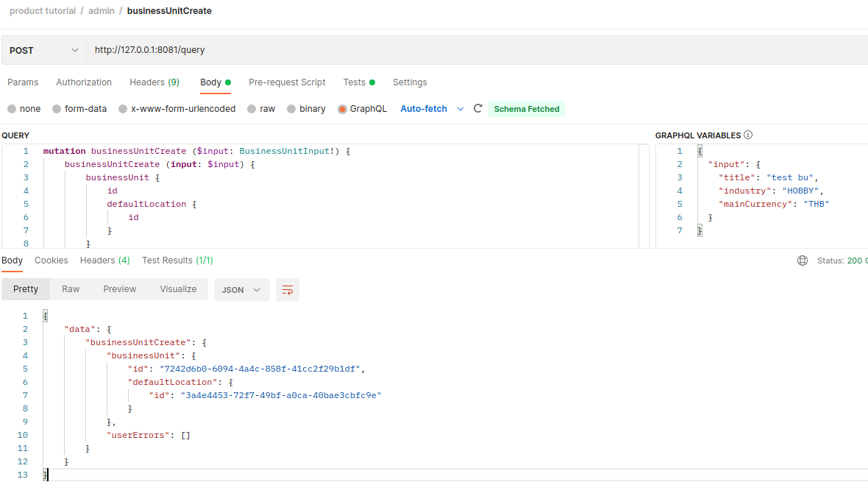Click the globe network icon
This screenshot has height=496, width=868.
point(803,261)
